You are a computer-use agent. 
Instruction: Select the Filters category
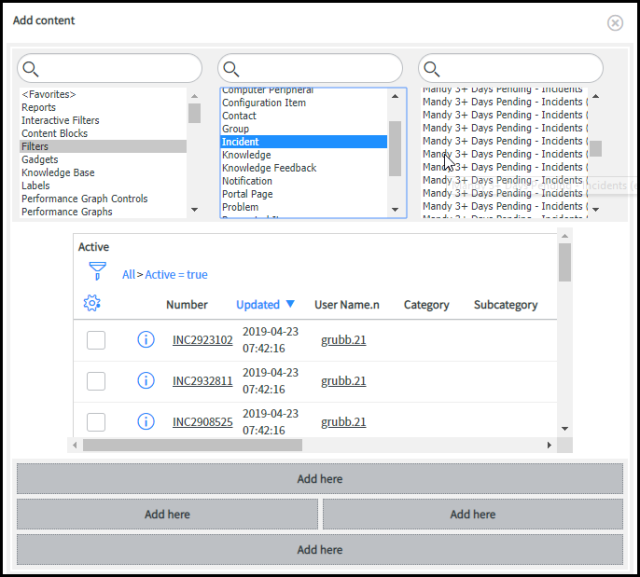[103, 146]
